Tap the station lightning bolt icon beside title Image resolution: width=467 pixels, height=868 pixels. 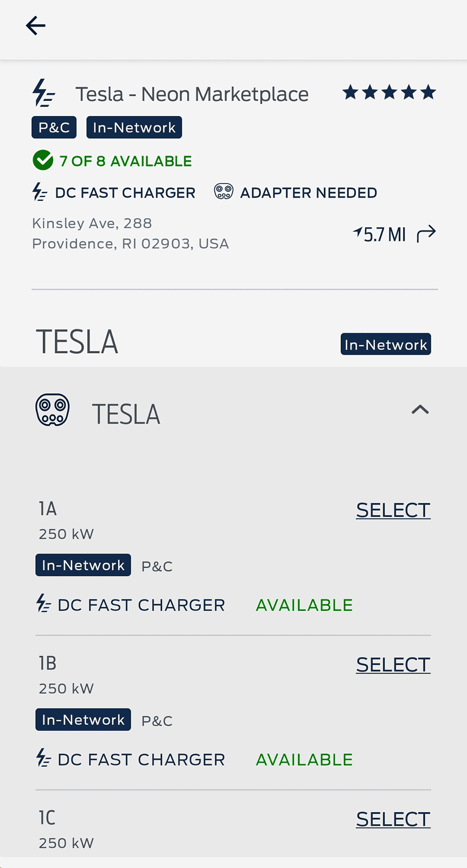43,93
